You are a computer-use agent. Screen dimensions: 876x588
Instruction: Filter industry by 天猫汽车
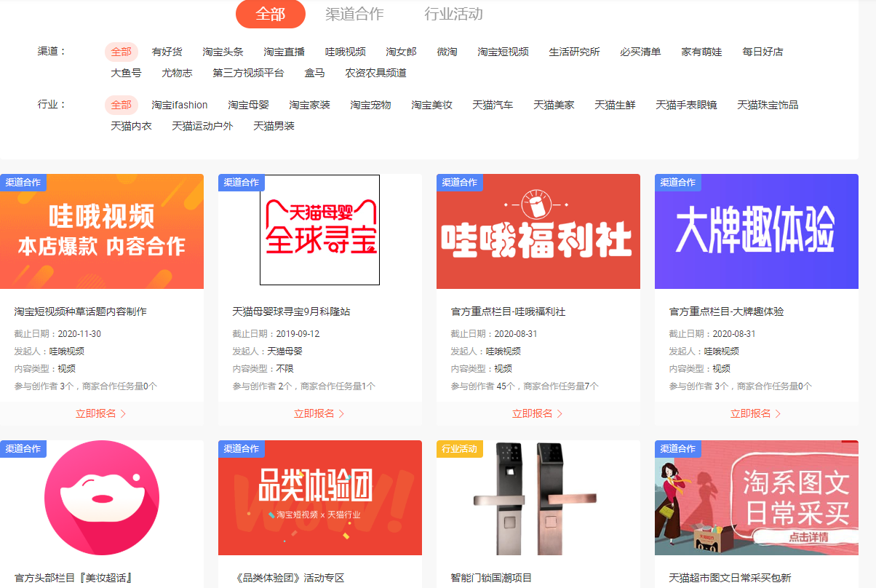click(x=493, y=105)
